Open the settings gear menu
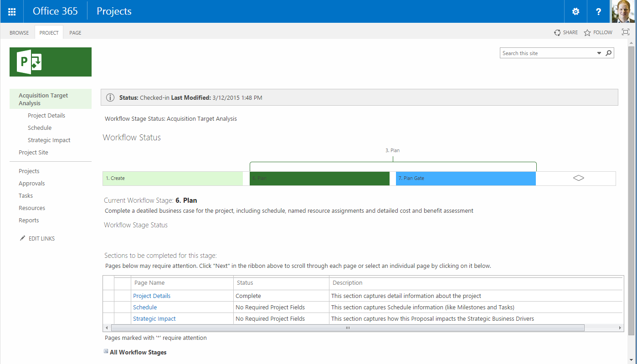The image size is (637, 364). click(x=576, y=11)
